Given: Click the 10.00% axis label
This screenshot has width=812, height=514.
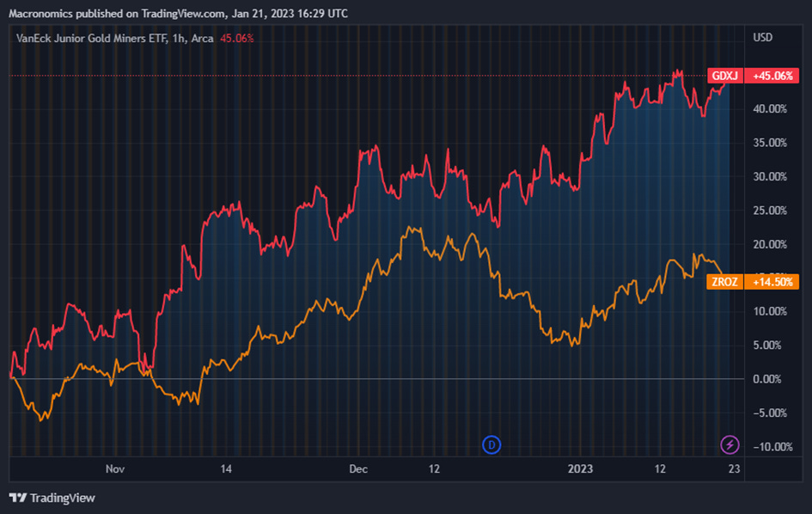Looking at the screenshot, I should click(770, 311).
